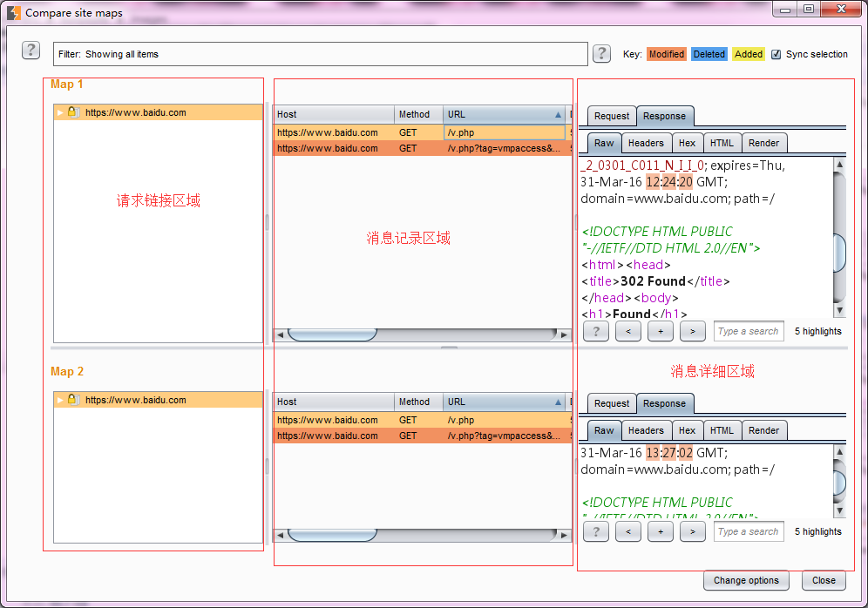Open the Response tab in Map 2 viewer
Image resolution: width=868 pixels, height=608 pixels.
pyautogui.click(x=665, y=404)
